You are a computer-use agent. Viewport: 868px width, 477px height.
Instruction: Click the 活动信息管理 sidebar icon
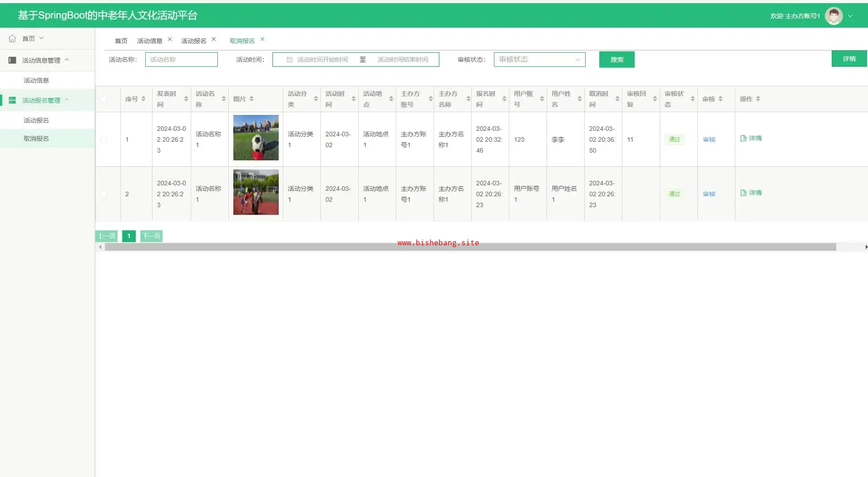(x=12, y=60)
